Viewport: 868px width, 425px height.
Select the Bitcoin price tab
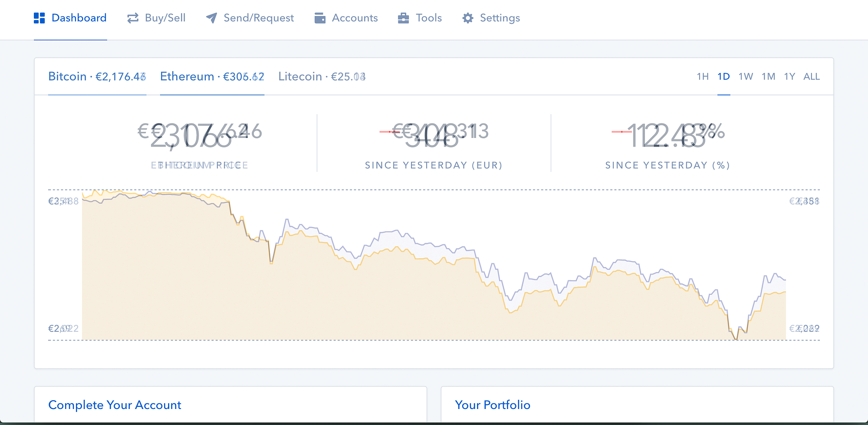pos(97,77)
